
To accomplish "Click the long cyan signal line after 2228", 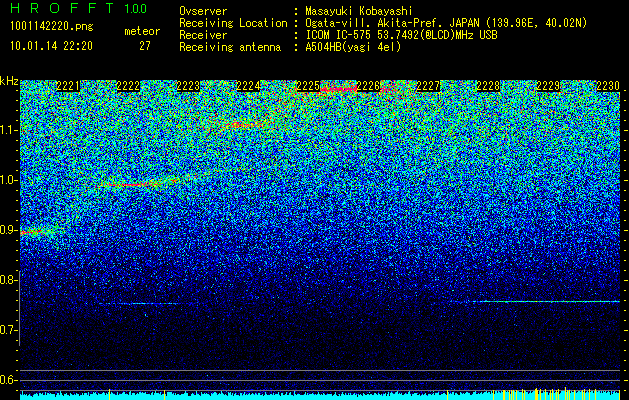I will click(546, 301).
